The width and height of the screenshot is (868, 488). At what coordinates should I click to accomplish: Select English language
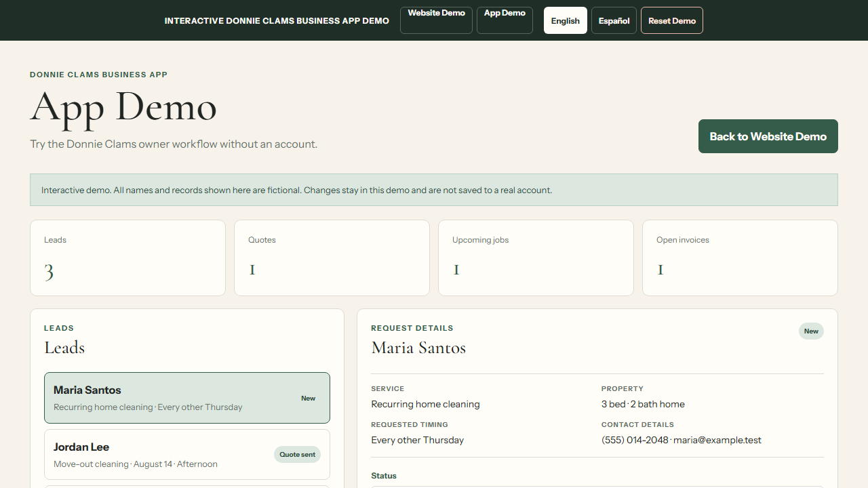coord(566,20)
